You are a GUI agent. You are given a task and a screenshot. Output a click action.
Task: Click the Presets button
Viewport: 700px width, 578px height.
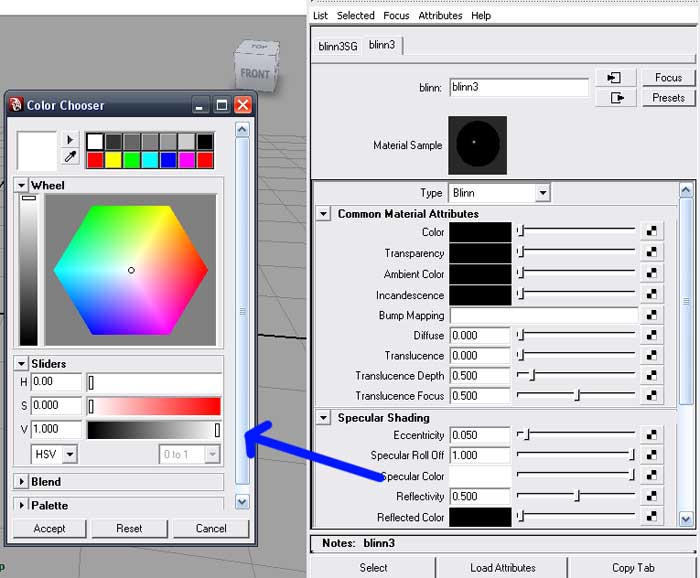point(668,98)
